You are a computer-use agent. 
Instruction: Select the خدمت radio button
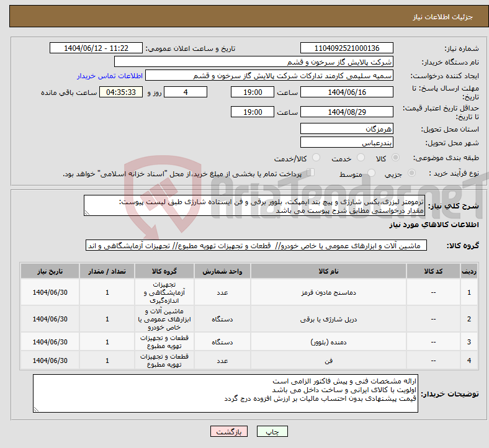tap(361, 158)
